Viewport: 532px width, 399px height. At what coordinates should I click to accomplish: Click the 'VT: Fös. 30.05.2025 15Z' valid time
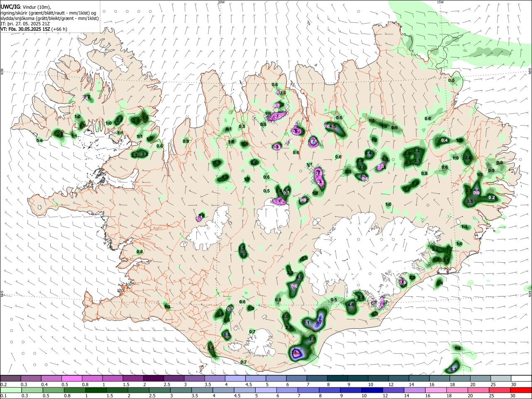pos(25,29)
